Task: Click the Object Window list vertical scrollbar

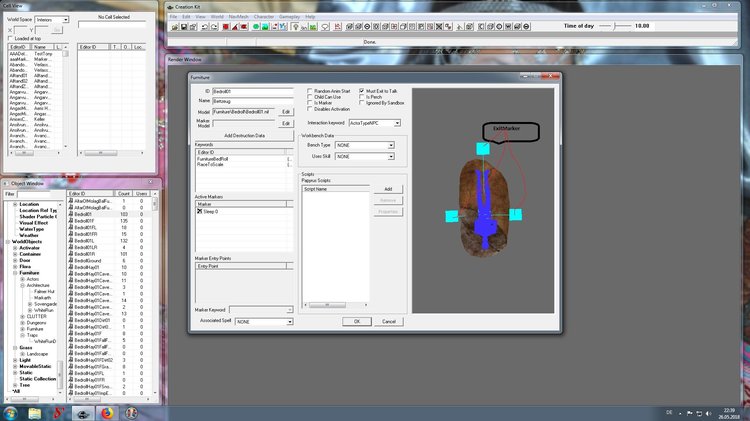Action: [155, 294]
